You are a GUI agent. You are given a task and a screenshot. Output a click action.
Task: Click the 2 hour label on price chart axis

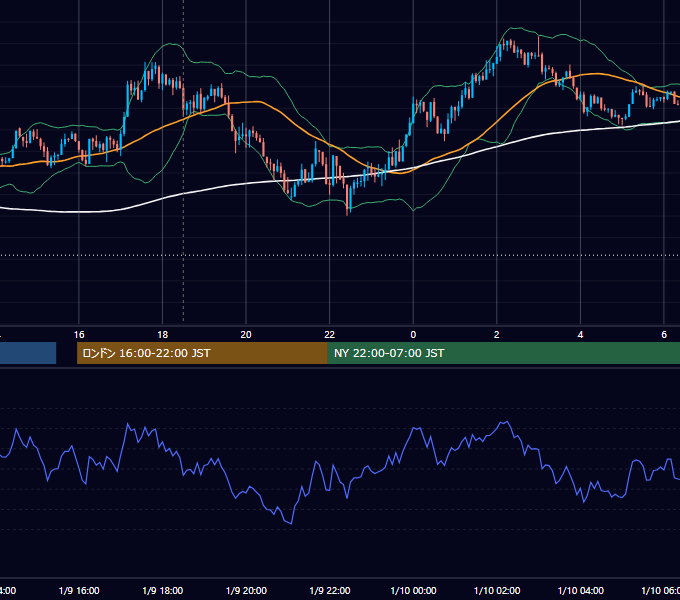[x=497, y=335]
